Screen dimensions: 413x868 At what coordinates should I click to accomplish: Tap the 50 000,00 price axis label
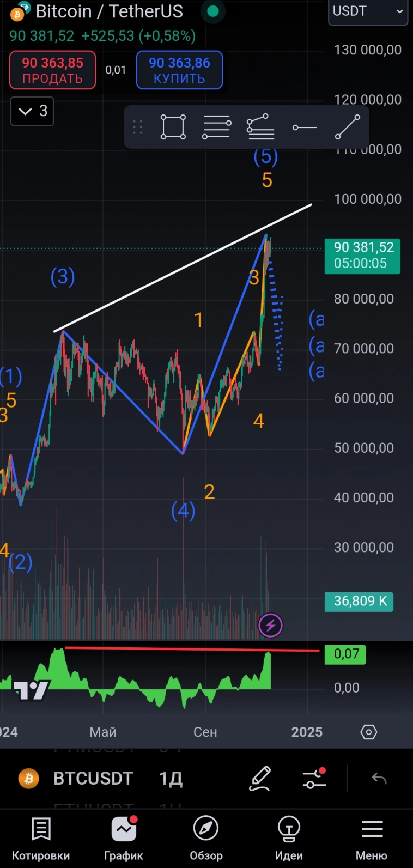364,448
